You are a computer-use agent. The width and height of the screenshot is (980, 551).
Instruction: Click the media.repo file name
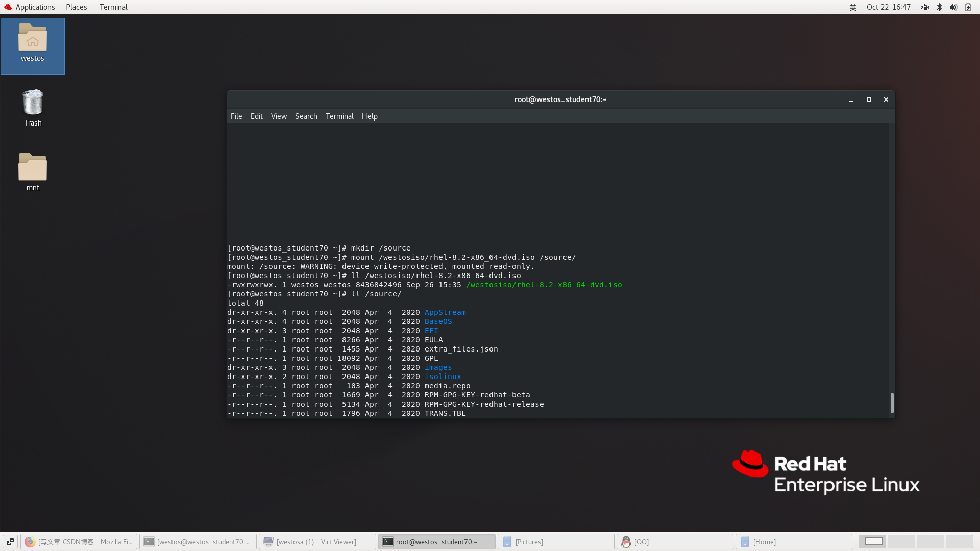(448, 386)
